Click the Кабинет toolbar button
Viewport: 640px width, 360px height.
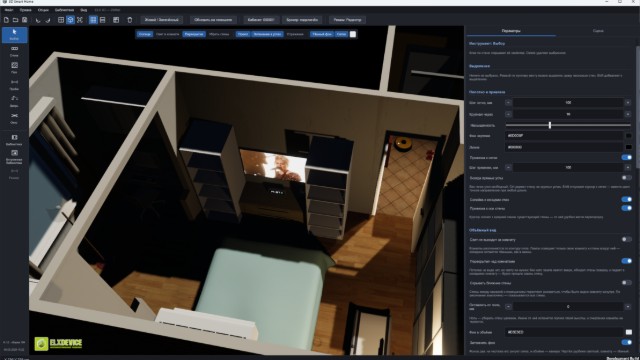[x=261, y=20]
